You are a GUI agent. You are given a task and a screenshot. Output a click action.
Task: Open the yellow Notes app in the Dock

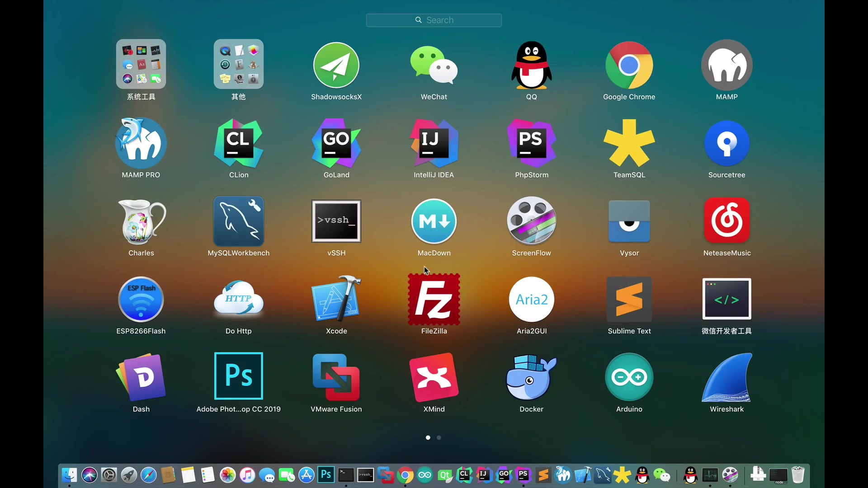(188, 475)
